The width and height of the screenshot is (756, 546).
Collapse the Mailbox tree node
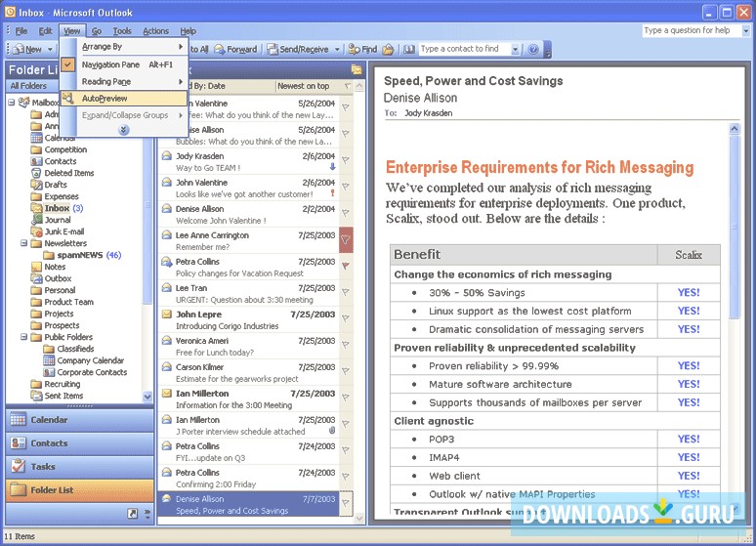pos(12,103)
